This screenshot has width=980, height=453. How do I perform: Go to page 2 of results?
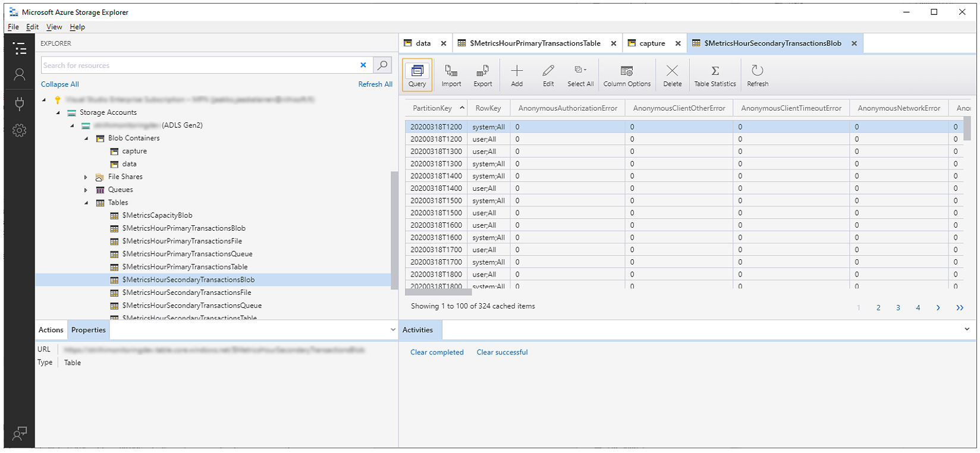[878, 307]
